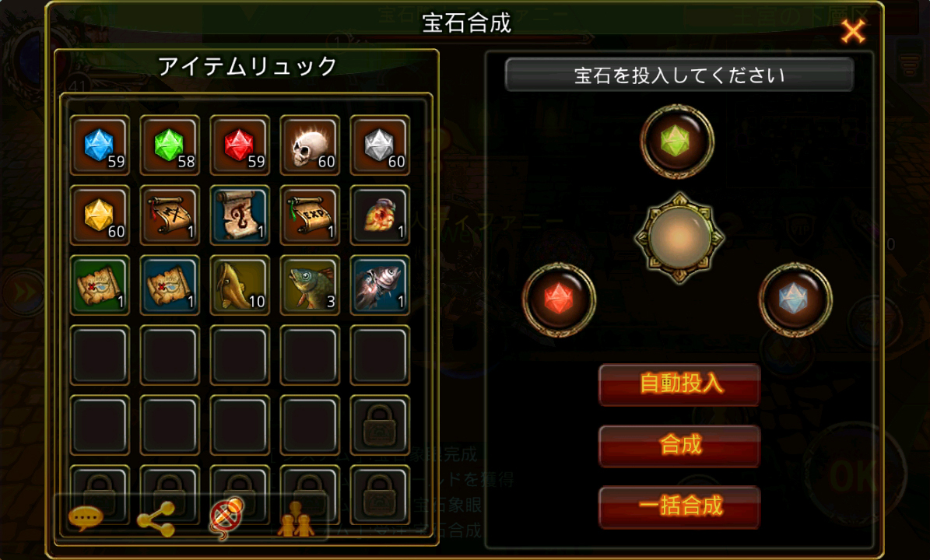The image size is (930, 560).
Task: Click the red gem synthesis slot
Action: pos(559,299)
